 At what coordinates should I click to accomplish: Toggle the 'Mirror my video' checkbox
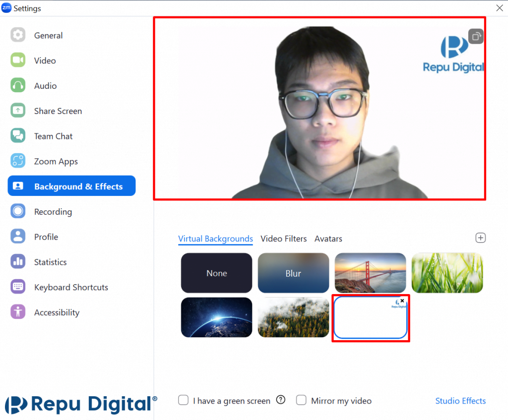coord(301,400)
